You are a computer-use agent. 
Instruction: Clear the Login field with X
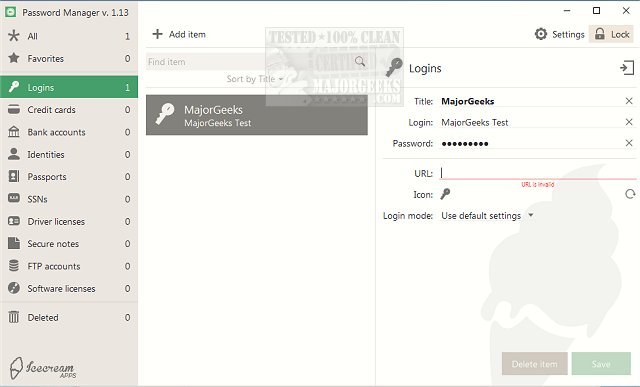pos(629,122)
